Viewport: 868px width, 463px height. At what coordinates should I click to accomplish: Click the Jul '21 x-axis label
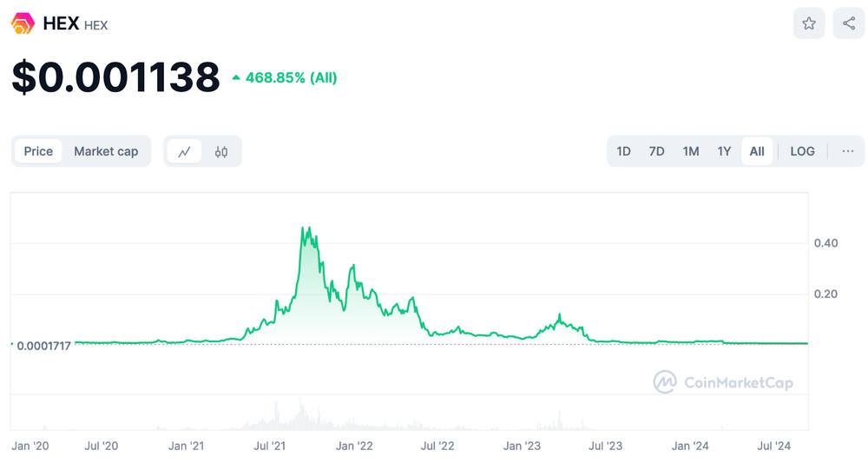[x=270, y=446]
